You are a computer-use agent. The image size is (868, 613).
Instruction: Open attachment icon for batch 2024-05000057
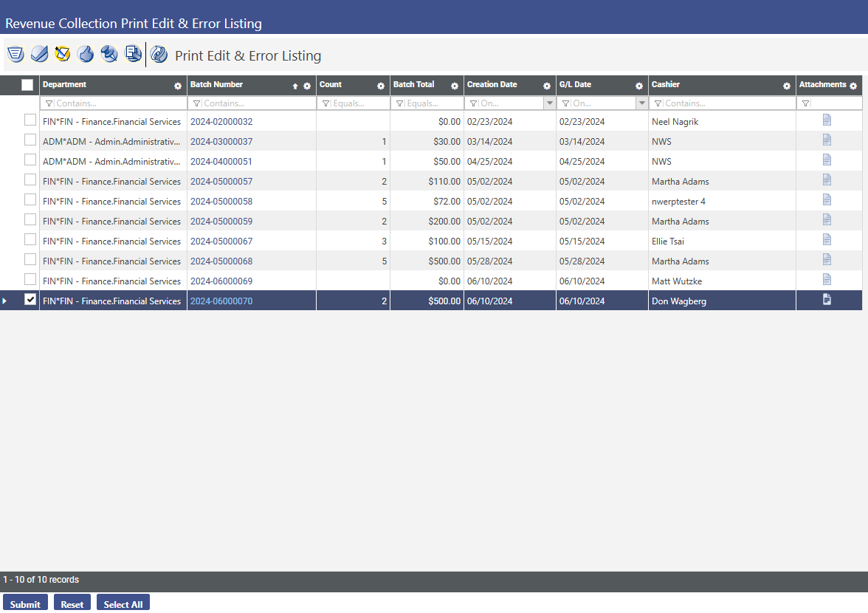[x=827, y=179]
